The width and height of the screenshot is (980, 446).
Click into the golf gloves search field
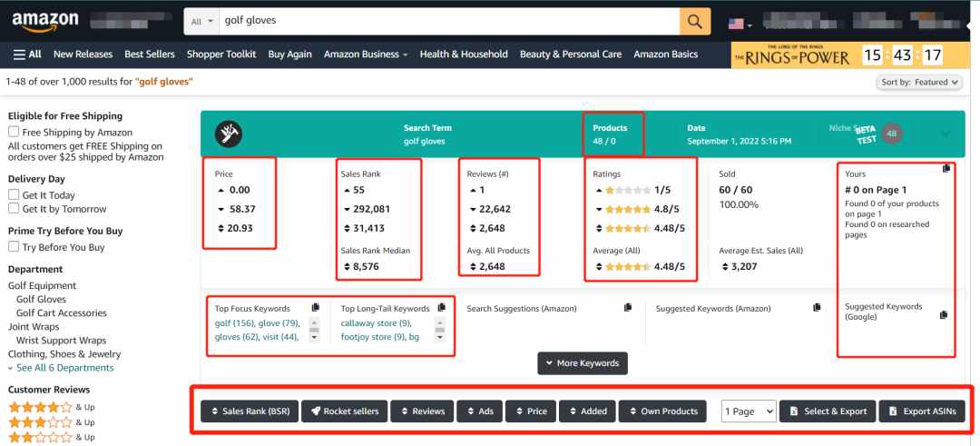(x=449, y=21)
